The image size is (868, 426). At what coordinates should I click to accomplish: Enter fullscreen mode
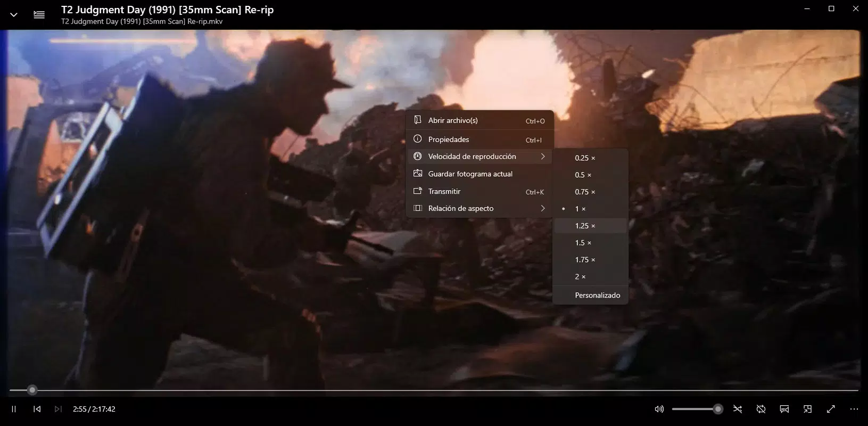pyautogui.click(x=831, y=409)
